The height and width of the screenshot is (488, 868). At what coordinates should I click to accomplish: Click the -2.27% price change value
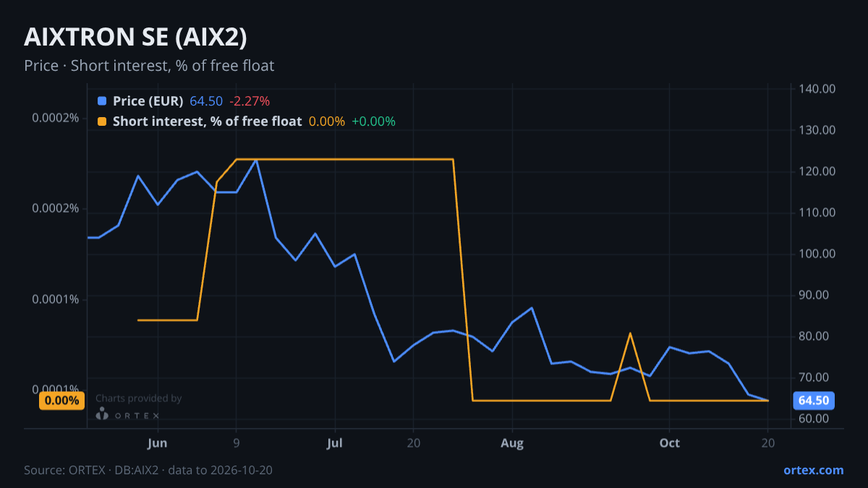point(250,101)
